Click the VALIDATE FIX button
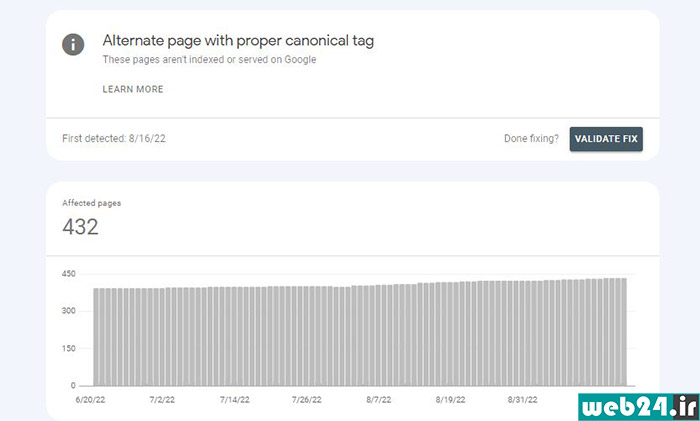 click(x=606, y=139)
